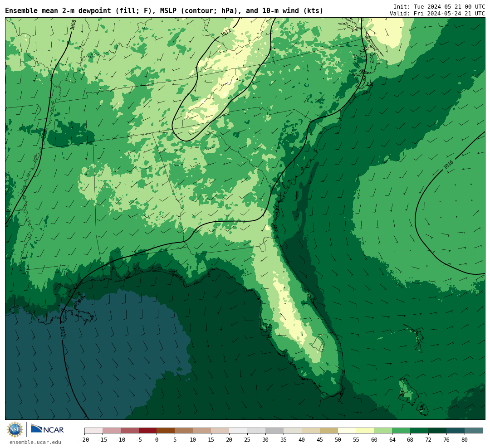Click the map title text
Viewport: 490px width, 448px height.
pyautogui.click(x=164, y=11)
